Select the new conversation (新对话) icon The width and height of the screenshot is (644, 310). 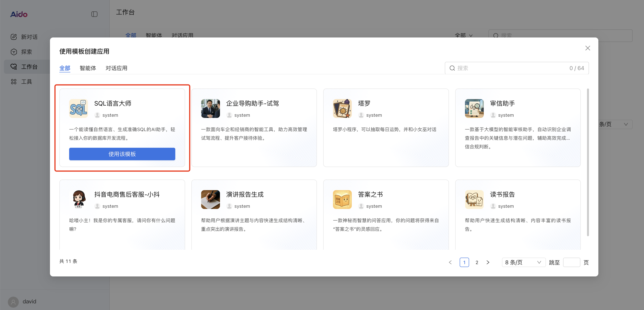14,37
